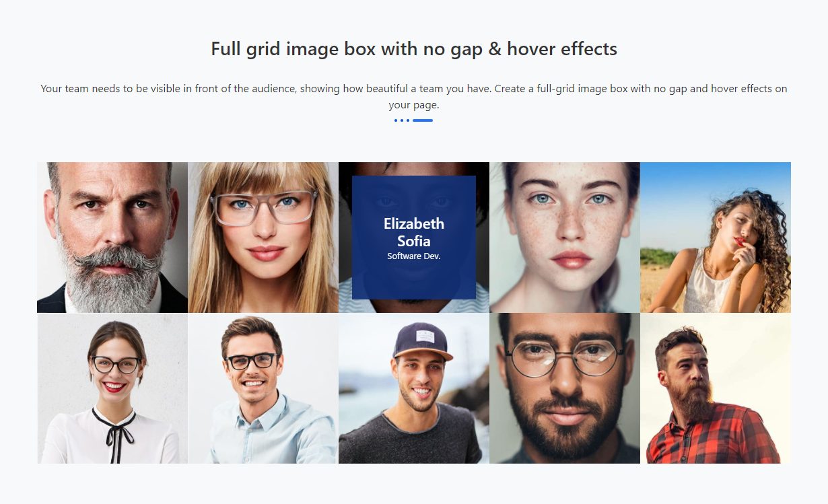828x504 pixels.
Task: Click the woman with red lipstick and black glasses
Action: click(x=112, y=388)
